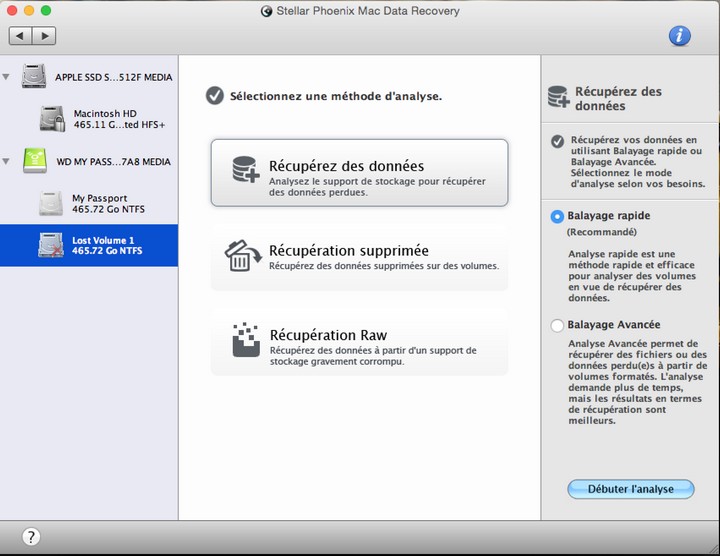
Task: Click right panel 'Récupérez des données' heading
Action: pyautogui.click(x=619, y=98)
